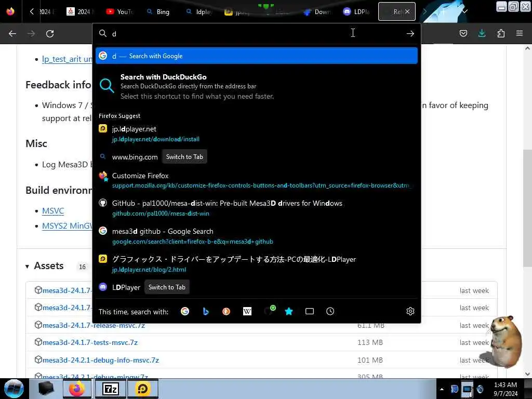Search in History clock icon
The height and width of the screenshot is (399, 532).
(330, 311)
